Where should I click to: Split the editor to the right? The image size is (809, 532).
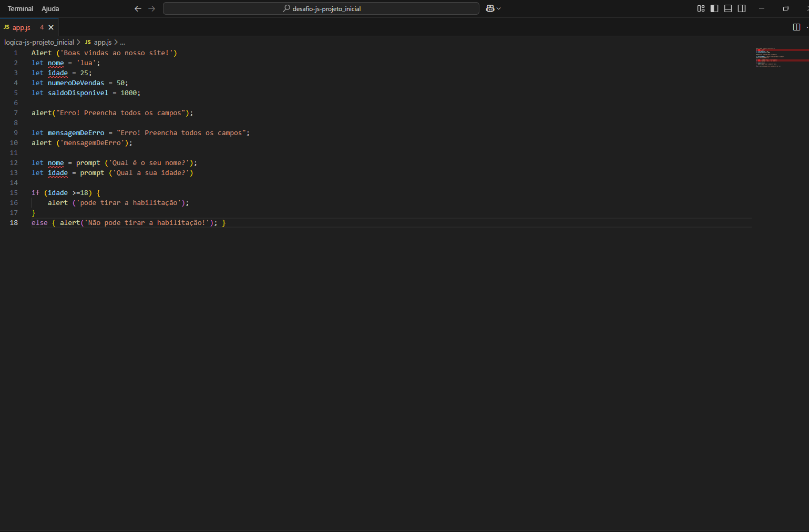796,27
